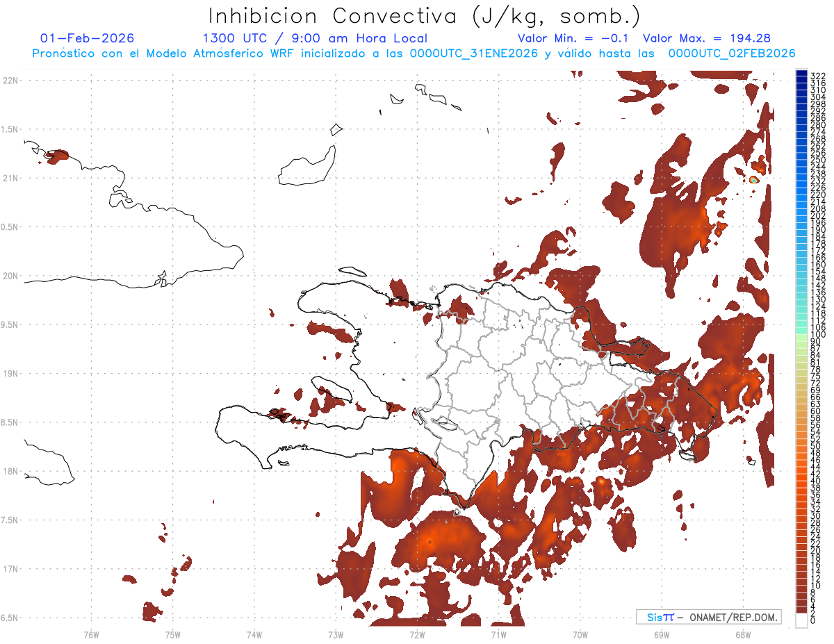Click the '17N' latitude label
Image resolution: width=834 pixels, height=644 pixels.
pos(10,570)
